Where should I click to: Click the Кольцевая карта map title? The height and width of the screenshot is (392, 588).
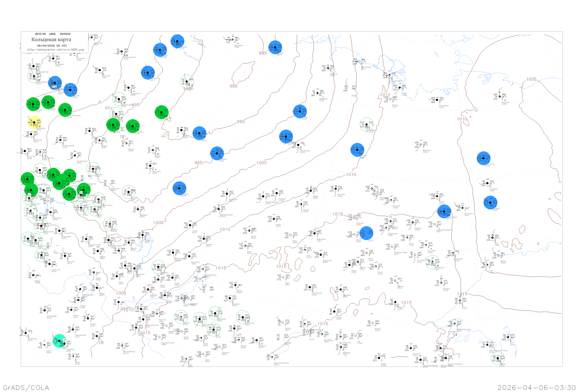click(51, 40)
